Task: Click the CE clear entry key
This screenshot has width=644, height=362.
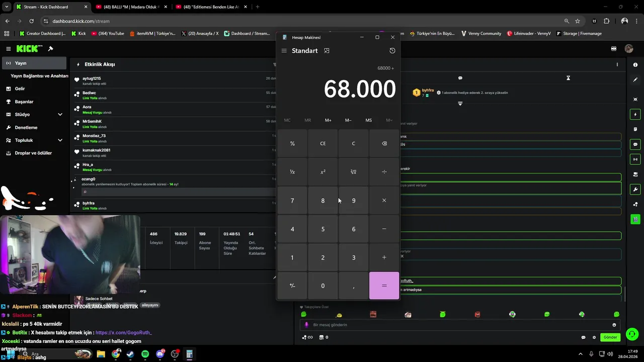Action: (x=323, y=143)
